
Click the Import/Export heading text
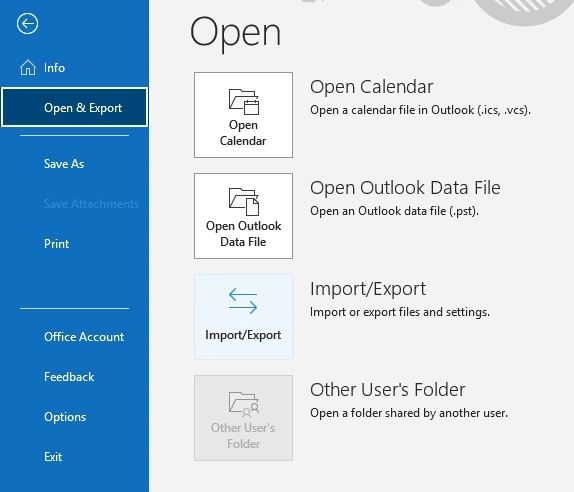pyautogui.click(x=368, y=289)
